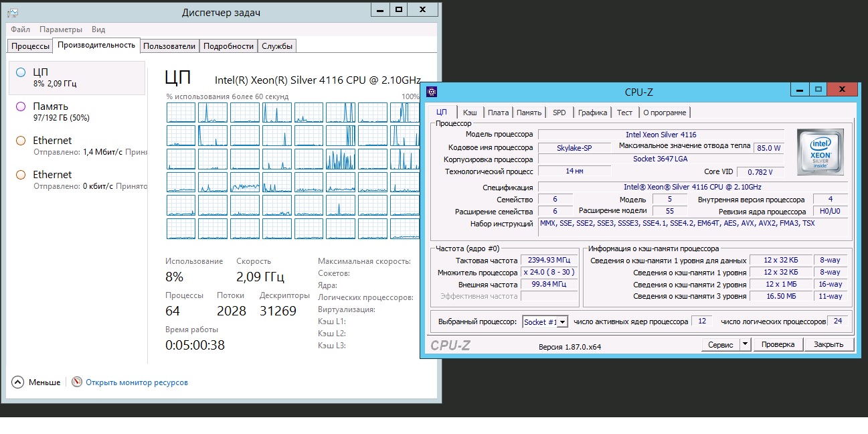Image resolution: width=868 pixels, height=434 pixels.
Task: Switch to the Пользователи tab
Action: 169,46
